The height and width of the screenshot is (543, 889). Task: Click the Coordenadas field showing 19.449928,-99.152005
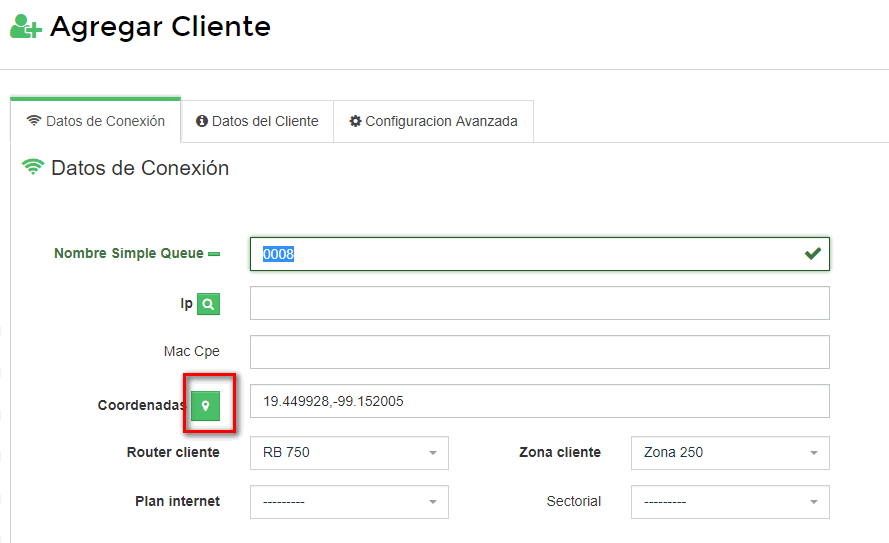pyautogui.click(x=539, y=401)
